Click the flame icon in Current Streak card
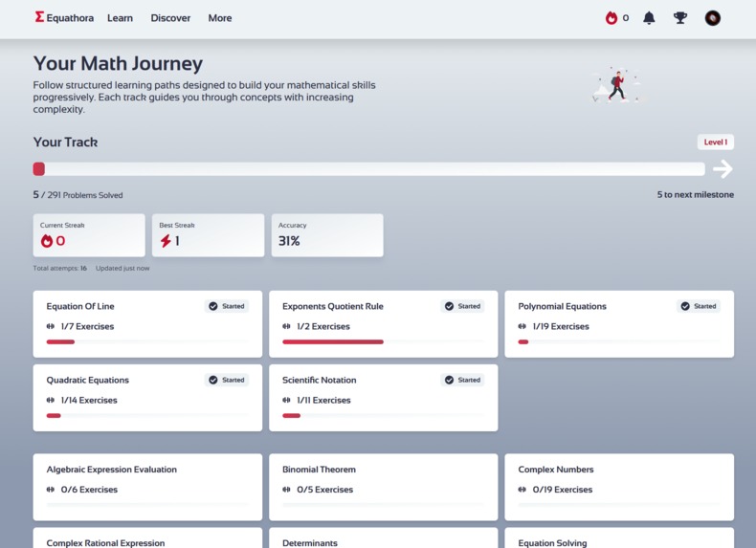The width and height of the screenshot is (756, 548). [46, 240]
